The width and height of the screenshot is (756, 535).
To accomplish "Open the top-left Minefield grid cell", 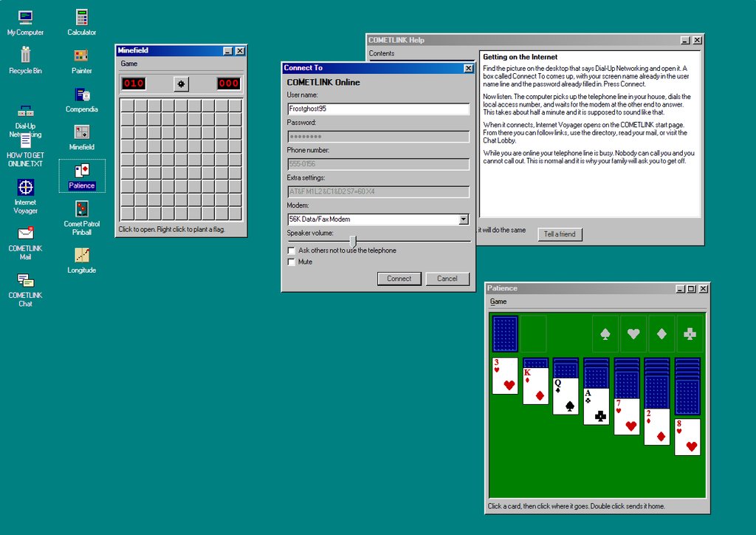I will 127,106.
